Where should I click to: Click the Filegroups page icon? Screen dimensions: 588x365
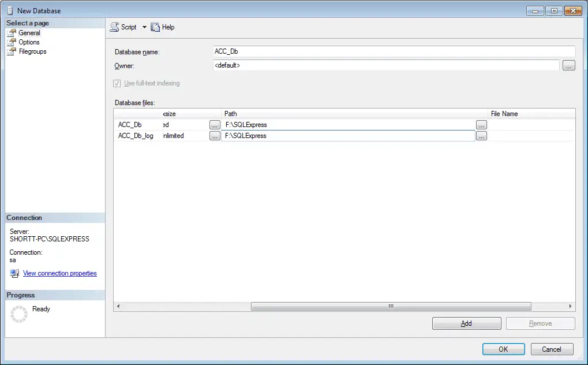[x=12, y=51]
